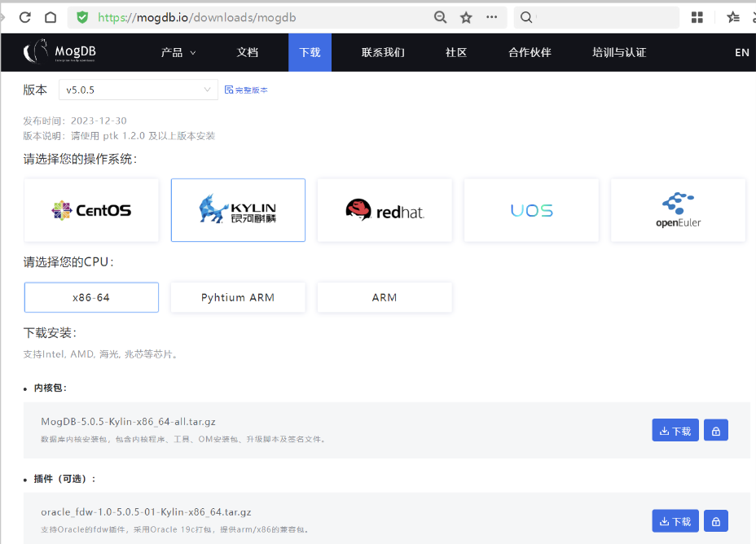Click the green security shield icon

(x=82, y=17)
